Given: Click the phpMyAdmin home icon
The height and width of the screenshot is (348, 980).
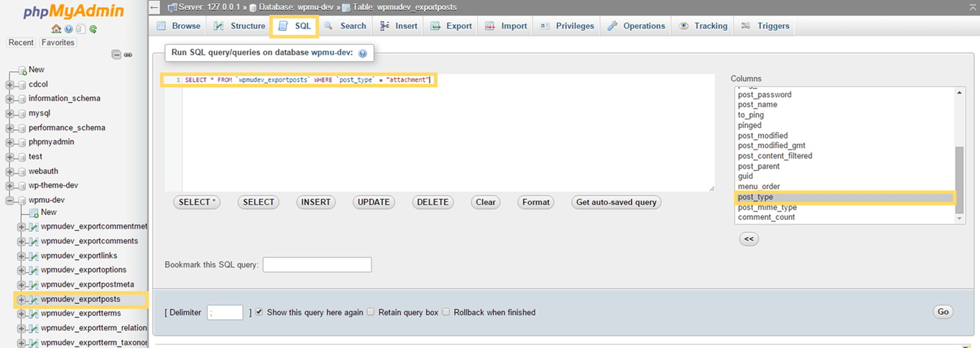Looking at the screenshot, I should point(56,29).
